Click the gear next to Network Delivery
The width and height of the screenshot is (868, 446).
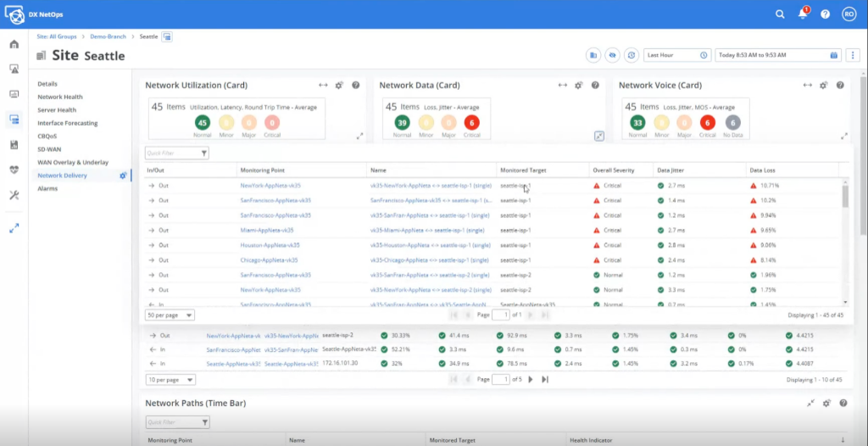click(x=124, y=176)
